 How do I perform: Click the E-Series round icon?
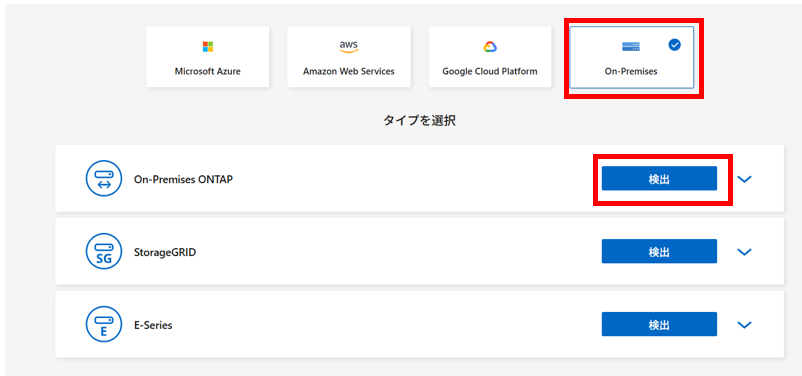coord(104,324)
